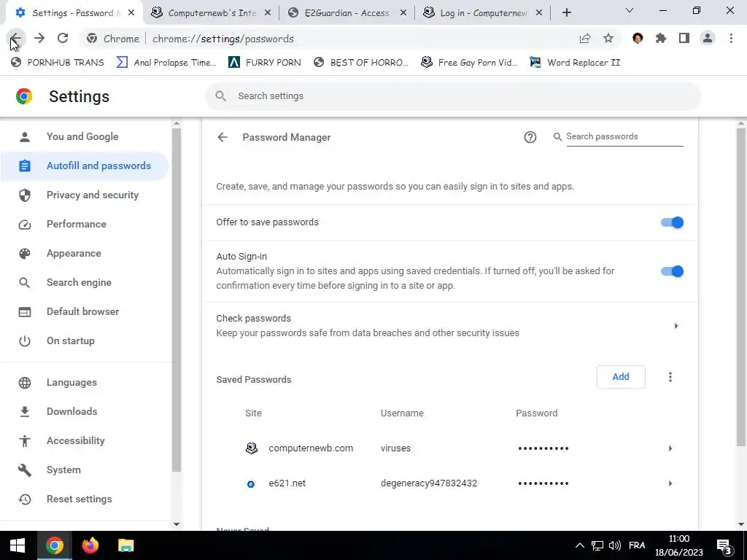This screenshot has height=560, width=747.
Task: Toggle Offer to save passwords switch
Action: point(672,222)
